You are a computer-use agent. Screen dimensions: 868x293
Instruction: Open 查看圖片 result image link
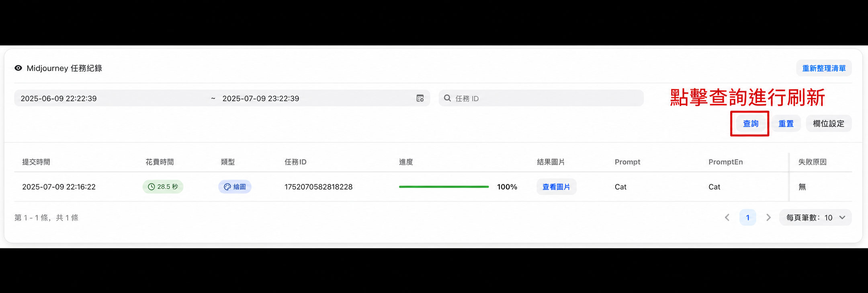tap(556, 187)
